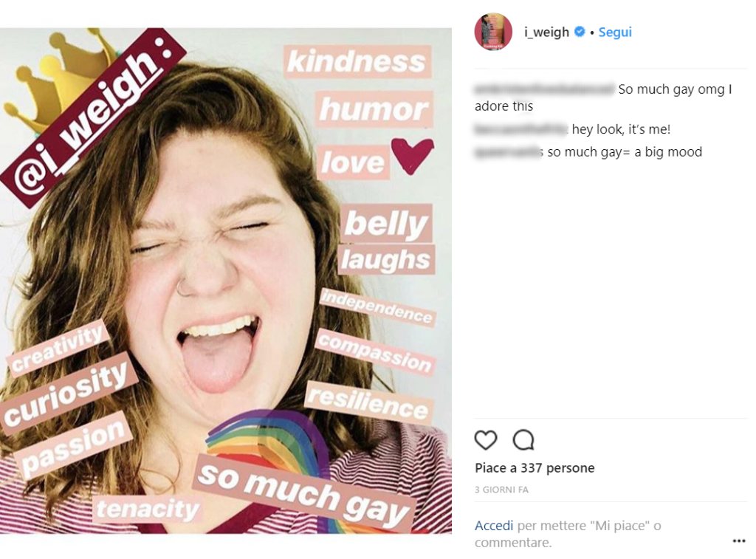The image size is (756, 559).
Task: Click the 'so much gay' label on photo
Action: click(303, 491)
